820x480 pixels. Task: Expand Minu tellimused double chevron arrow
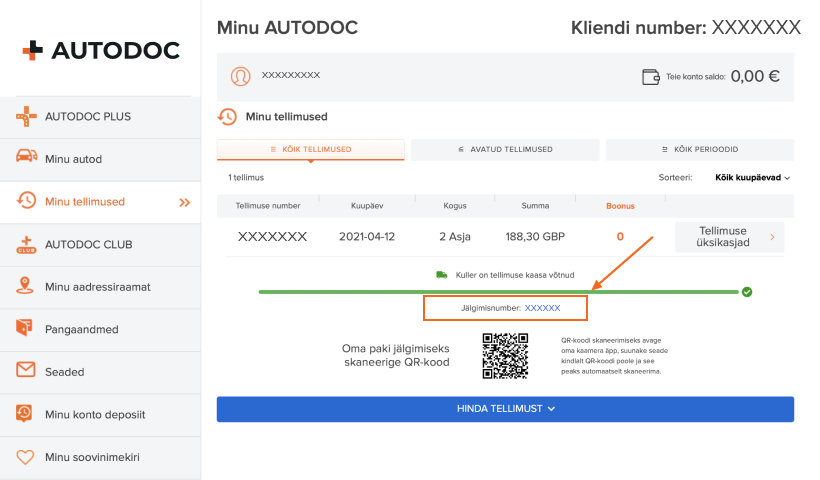pos(184,202)
